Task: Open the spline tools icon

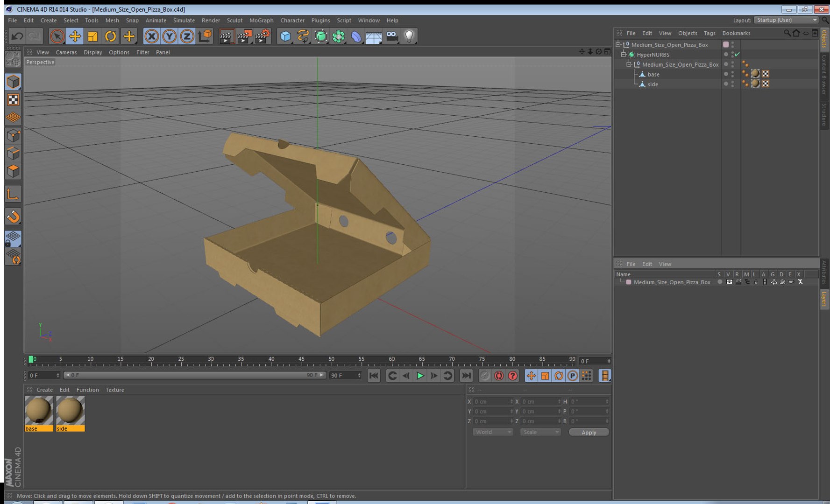Action: coord(303,36)
